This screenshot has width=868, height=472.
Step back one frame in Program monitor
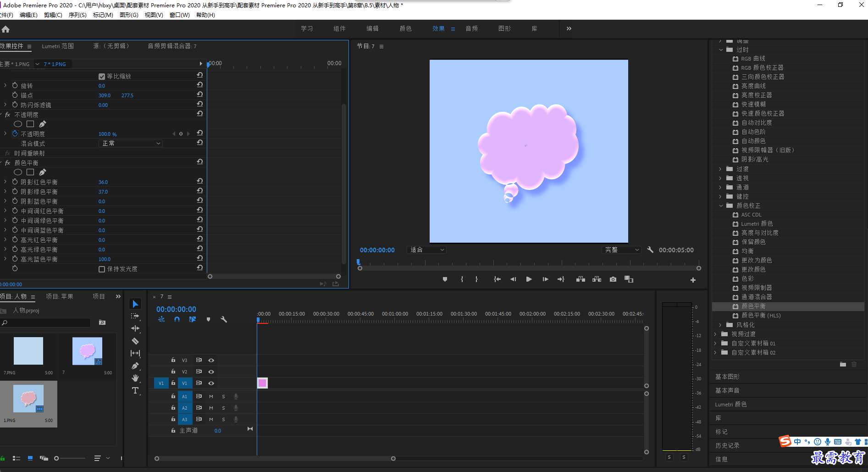point(513,279)
